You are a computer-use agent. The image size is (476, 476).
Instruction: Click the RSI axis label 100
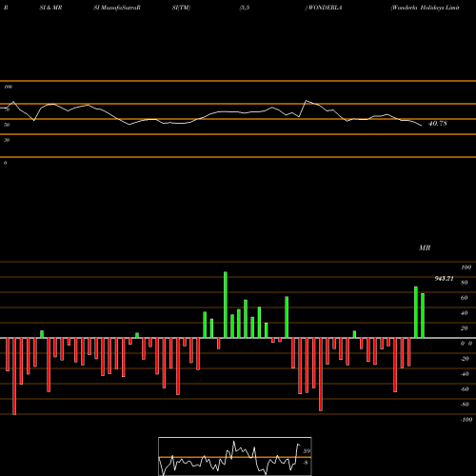coord(9,87)
